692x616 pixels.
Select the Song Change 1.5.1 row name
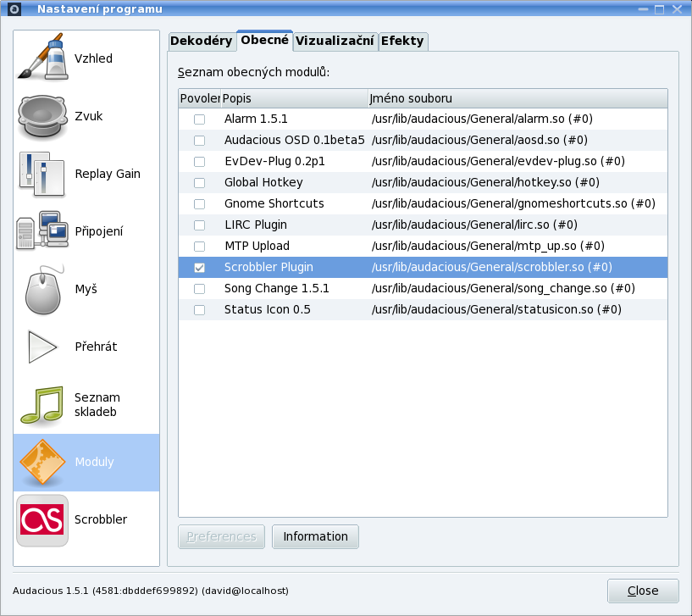point(277,288)
